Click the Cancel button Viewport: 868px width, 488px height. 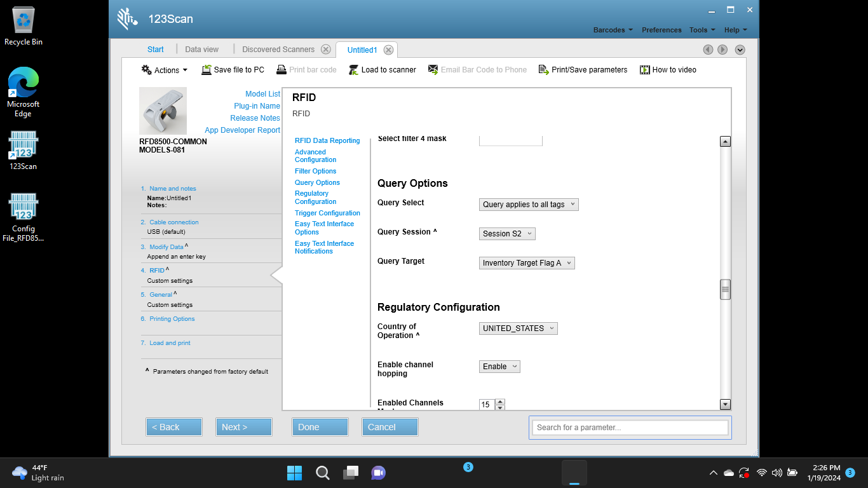pos(390,427)
